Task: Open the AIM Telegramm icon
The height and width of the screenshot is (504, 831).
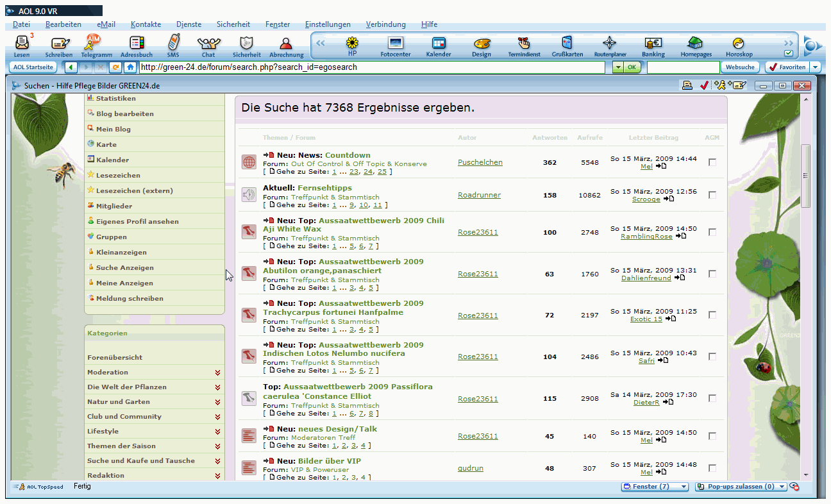Action: [96, 44]
